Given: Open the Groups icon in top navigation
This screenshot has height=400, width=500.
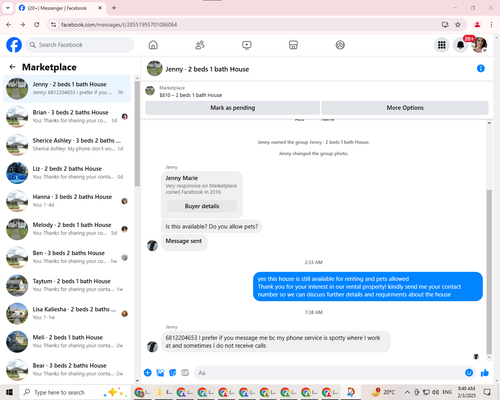Looking at the screenshot, I should point(340,45).
